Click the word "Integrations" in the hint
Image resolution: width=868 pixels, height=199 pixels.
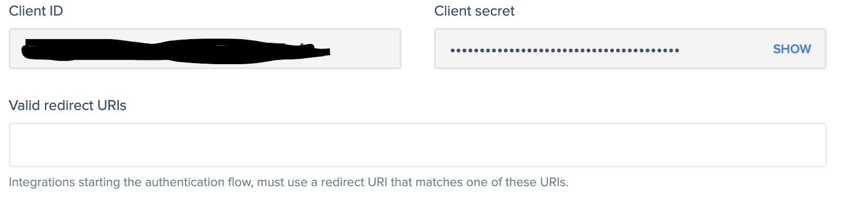point(42,182)
